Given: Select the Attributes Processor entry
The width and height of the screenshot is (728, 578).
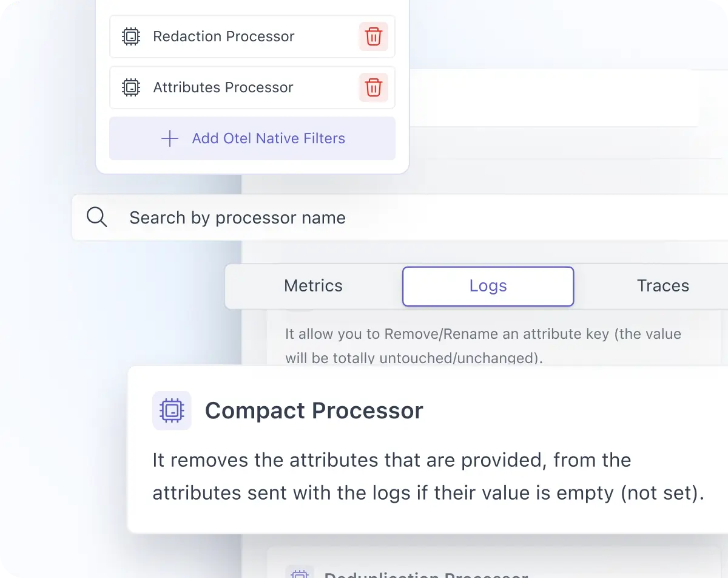Looking at the screenshot, I should tap(223, 87).
